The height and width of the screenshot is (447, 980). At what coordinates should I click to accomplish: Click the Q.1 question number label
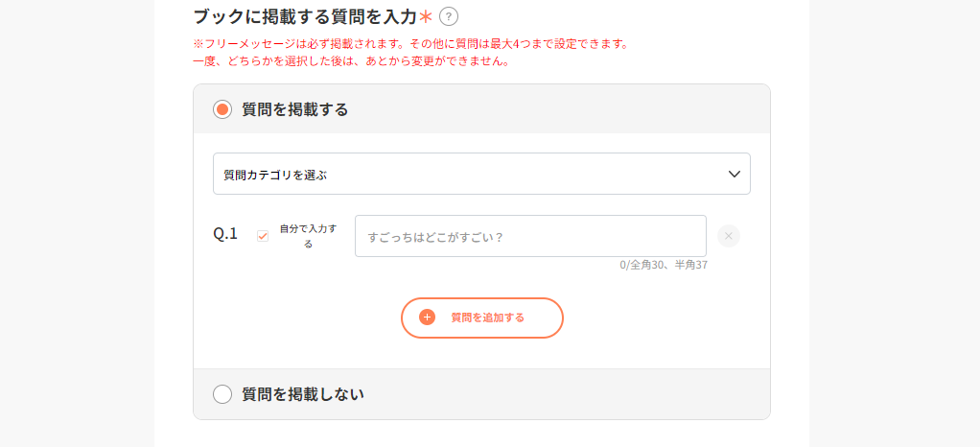(225, 234)
